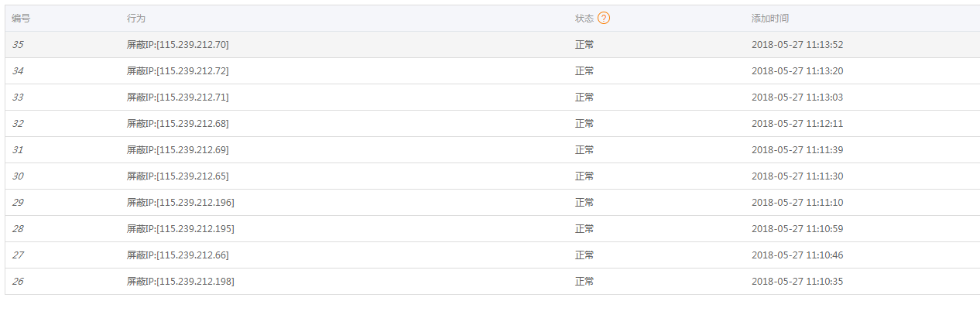Screen dimensions: 980x325
Task: Select row number 33
Action: [18, 97]
